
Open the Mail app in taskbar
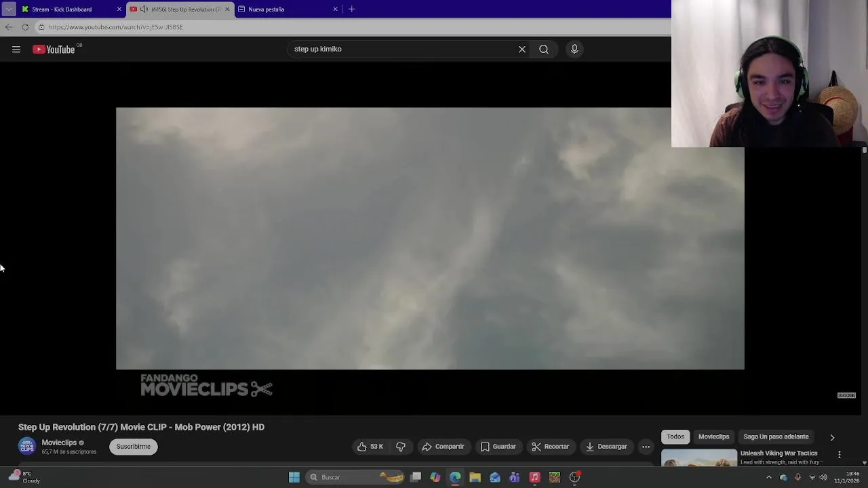click(x=495, y=477)
